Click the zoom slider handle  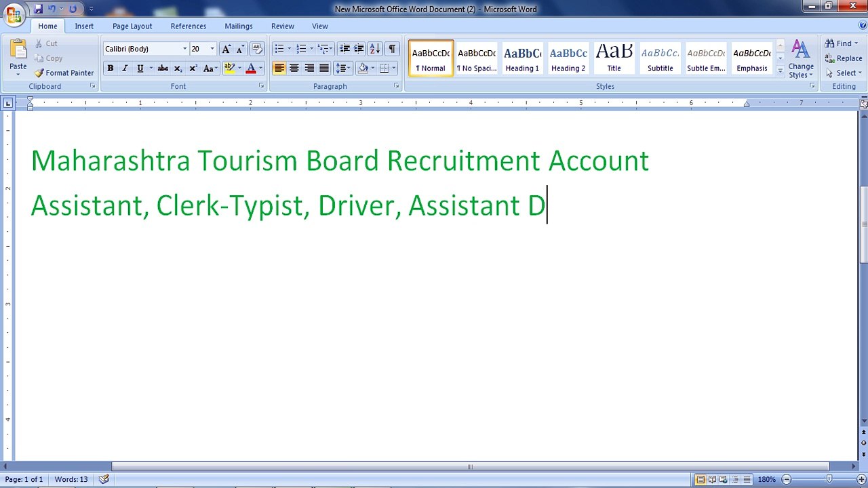click(829, 479)
